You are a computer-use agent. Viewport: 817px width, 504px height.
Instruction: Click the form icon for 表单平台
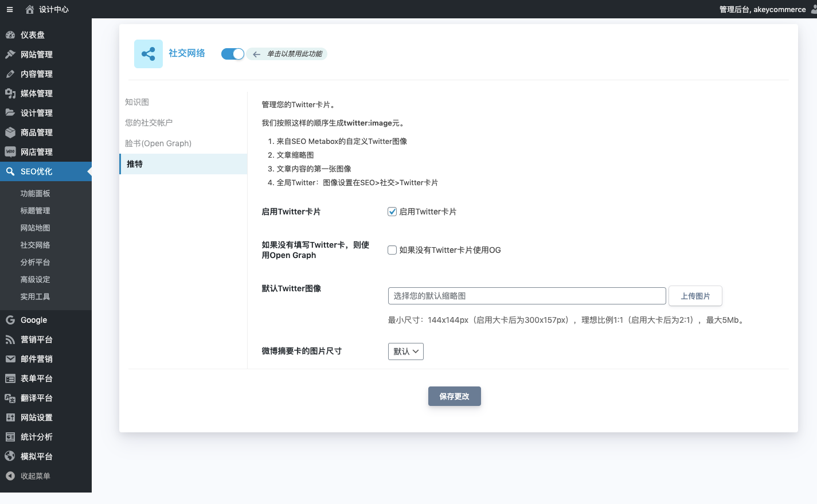coord(10,378)
